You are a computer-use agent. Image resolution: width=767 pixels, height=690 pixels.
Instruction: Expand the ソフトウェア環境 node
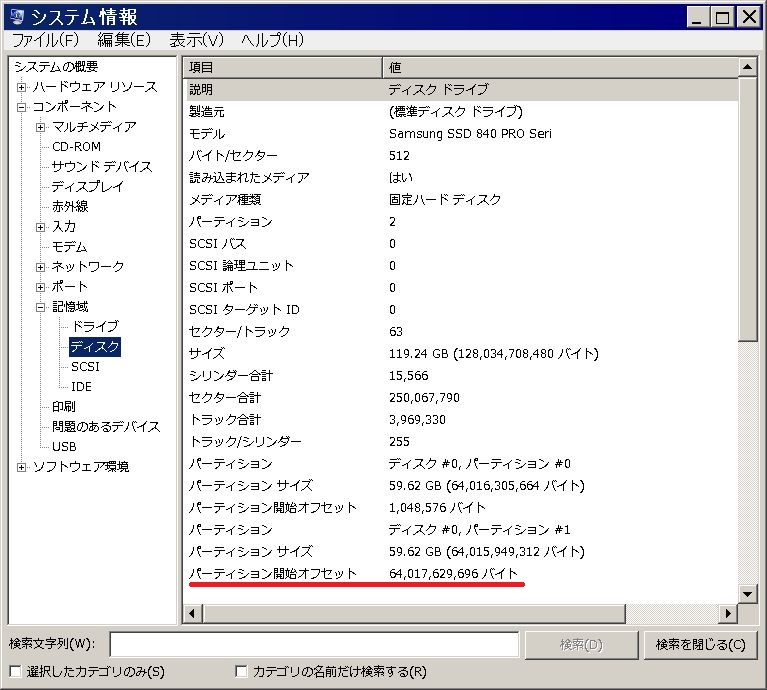(x=22, y=467)
